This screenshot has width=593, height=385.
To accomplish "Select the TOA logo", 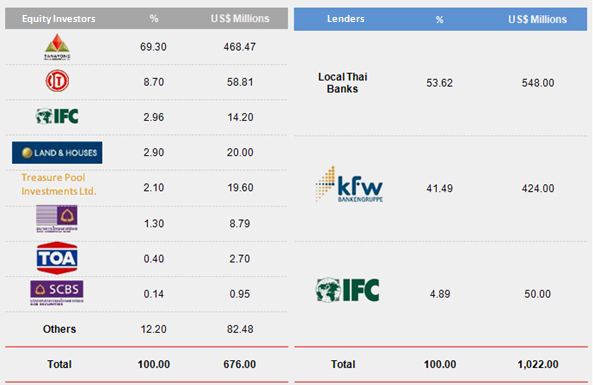I will point(57,258).
